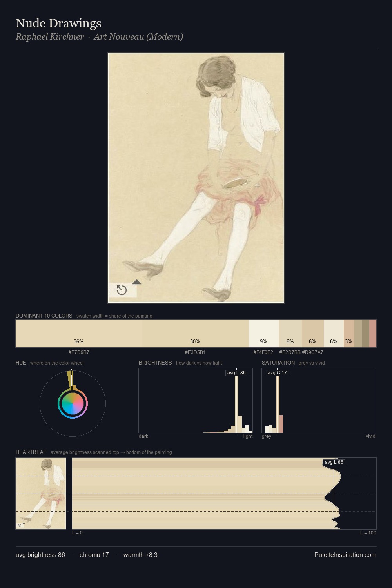The height and width of the screenshot is (588, 392).
Task: Pick the third 6% off-white swatch
Action: 334,334
